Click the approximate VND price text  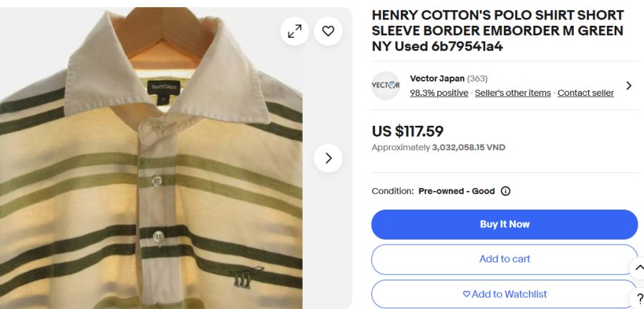click(x=438, y=147)
